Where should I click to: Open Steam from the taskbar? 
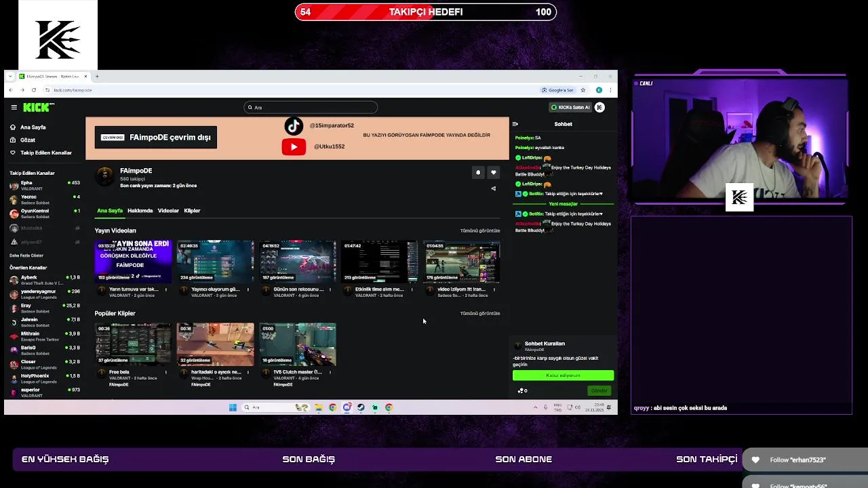pos(361,407)
